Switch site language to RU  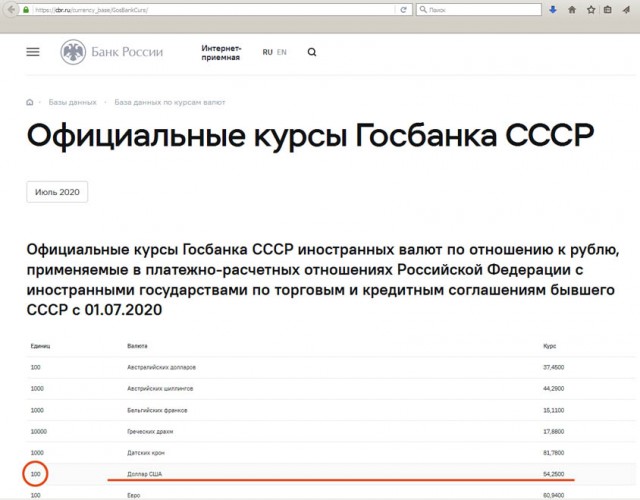(267, 52)
